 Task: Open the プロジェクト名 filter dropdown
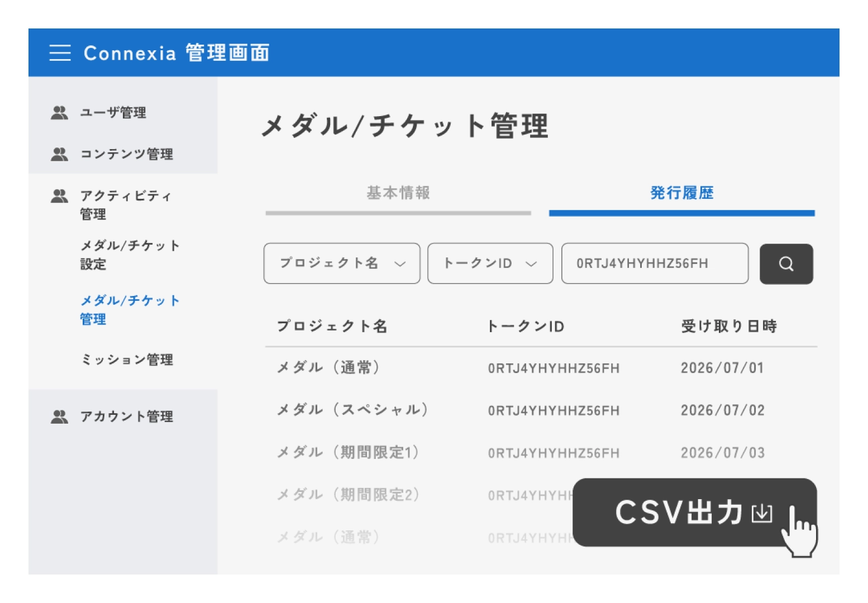[342, 264]
